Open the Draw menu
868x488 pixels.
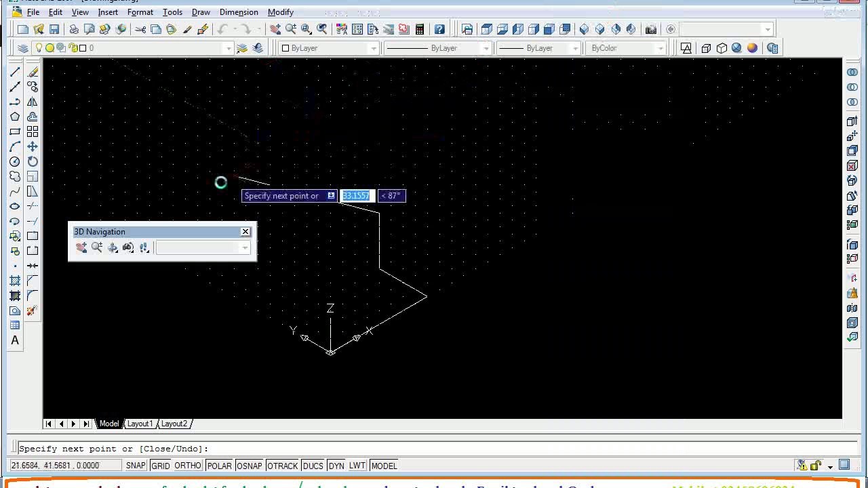pyautogui.click(x=201, y=12)
